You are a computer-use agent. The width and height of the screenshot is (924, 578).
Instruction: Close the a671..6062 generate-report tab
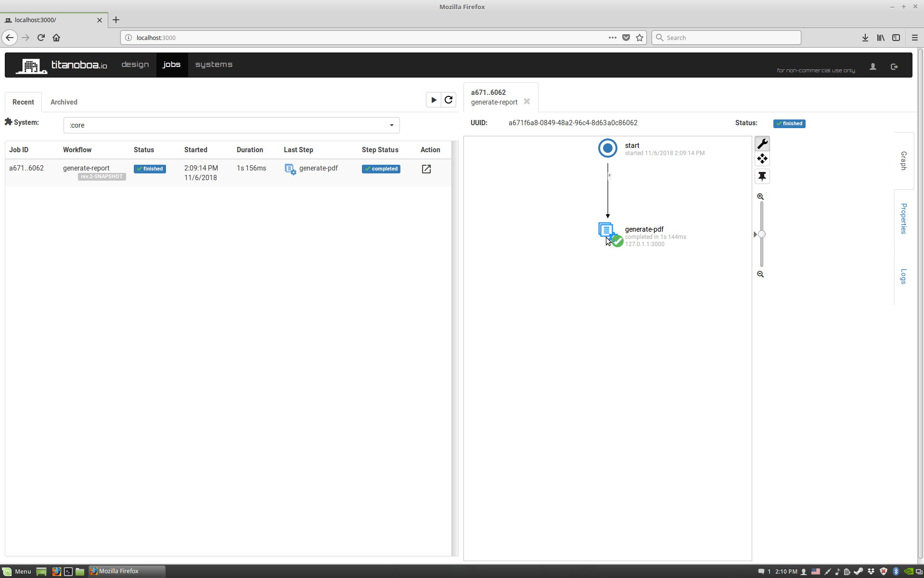click(526, 102)
